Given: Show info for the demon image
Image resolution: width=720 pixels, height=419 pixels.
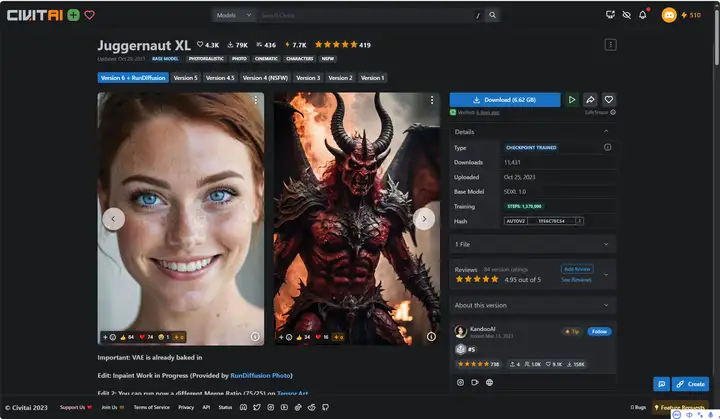Looking at the screenshot, I should [431, 337].
